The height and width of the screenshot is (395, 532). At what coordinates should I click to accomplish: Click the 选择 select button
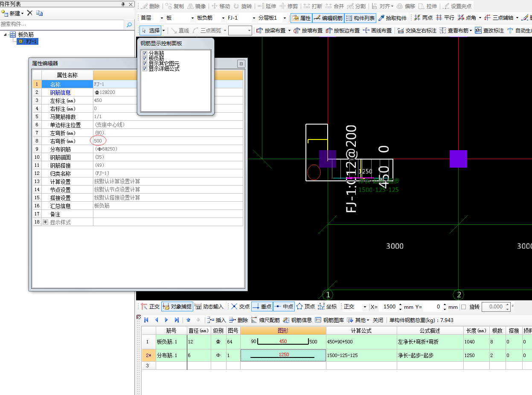coord(151,30)
